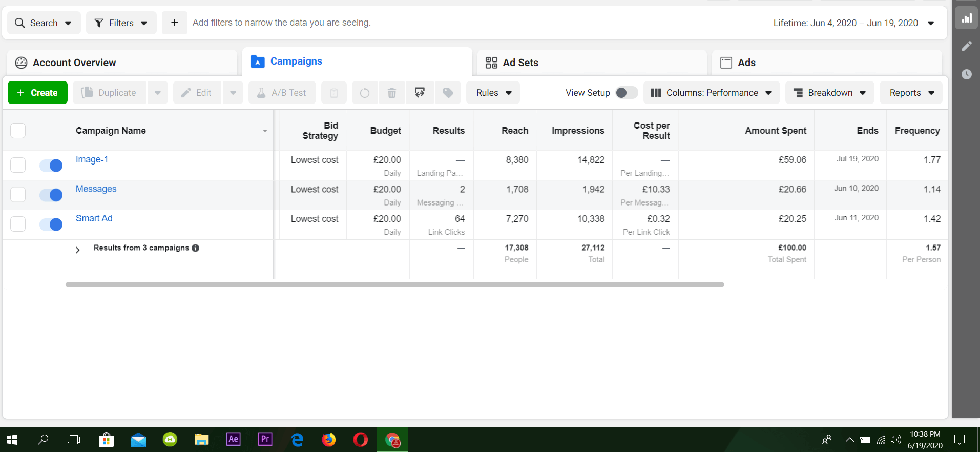Open Windows Start menu
The width and height of the screenshot is (980, 452).
(x=13, y=440)
